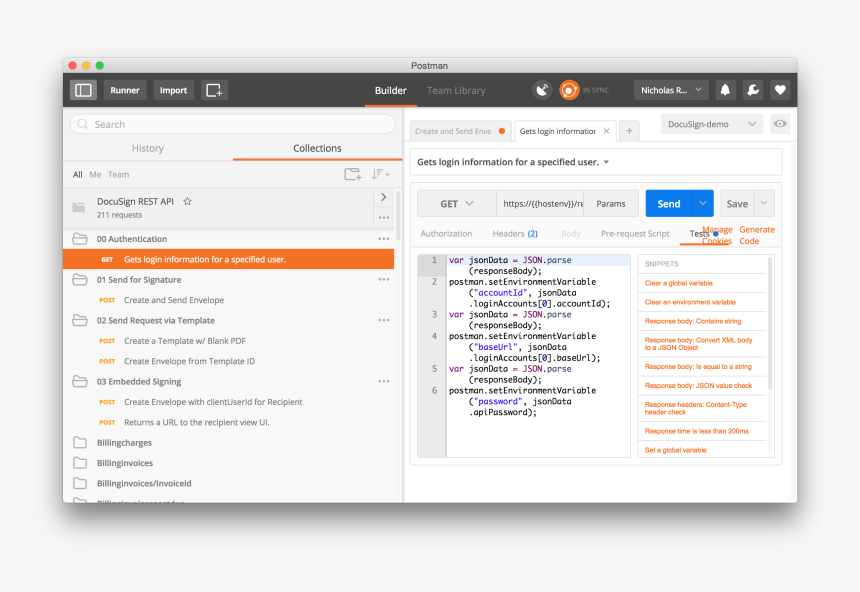Open the Authorization tab

click(x=446, y=234)
